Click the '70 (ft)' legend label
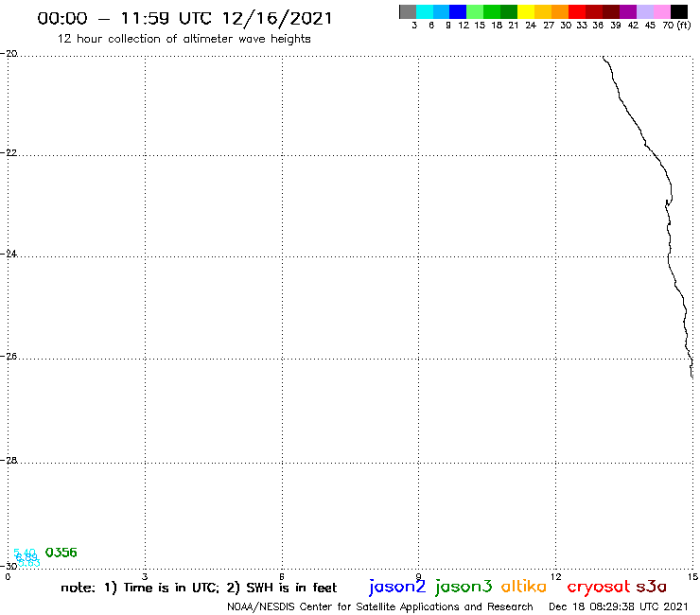Screen dimensions: 700x615 pos(676,26)
